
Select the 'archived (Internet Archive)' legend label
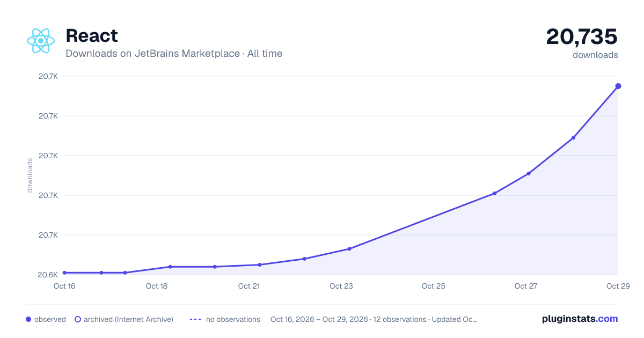pyautogui.click(x=128, y=319)
